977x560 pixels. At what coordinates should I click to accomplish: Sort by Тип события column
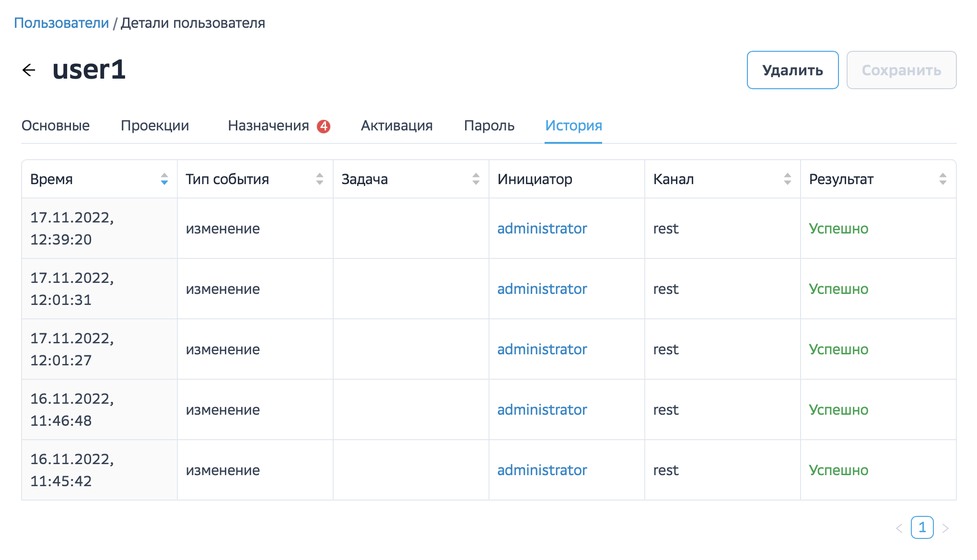pos(320,179)
